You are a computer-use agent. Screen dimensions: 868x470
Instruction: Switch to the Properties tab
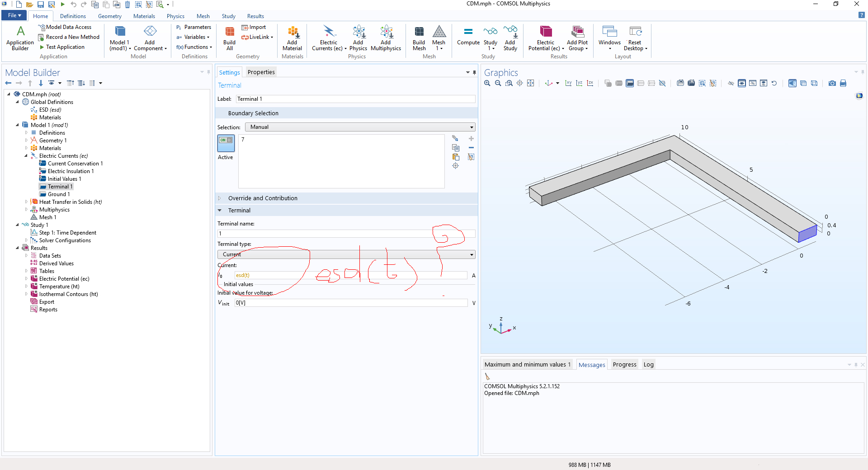tap(261, 72)
